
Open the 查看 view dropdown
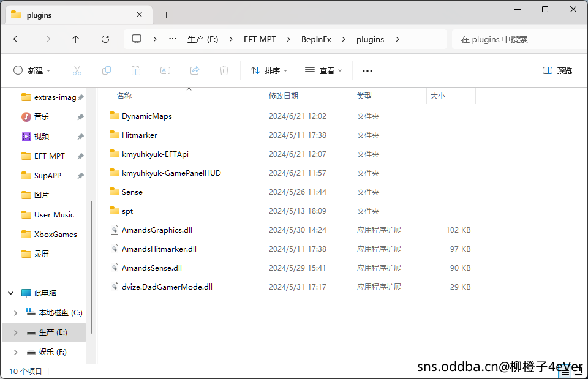coord(323,71)
